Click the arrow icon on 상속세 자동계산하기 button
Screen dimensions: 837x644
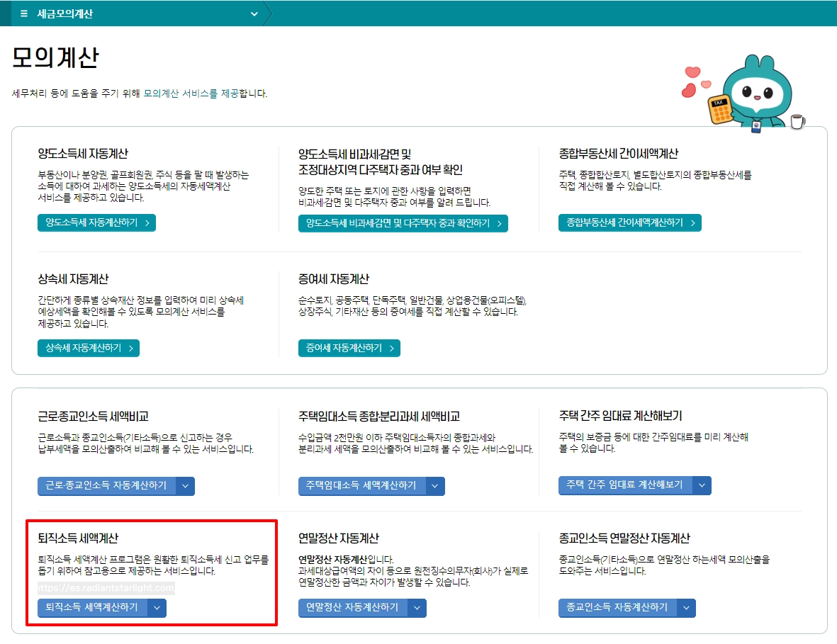(x=131, y=348)
